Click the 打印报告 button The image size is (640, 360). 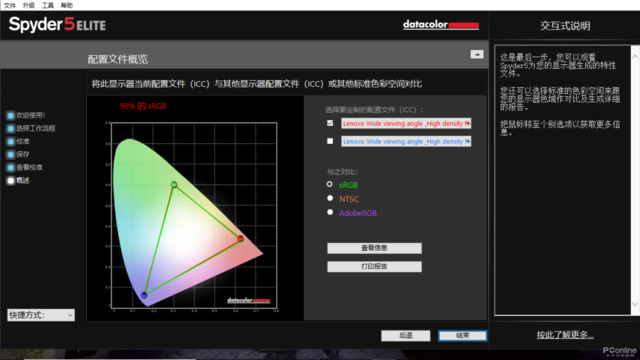point(374,267)
